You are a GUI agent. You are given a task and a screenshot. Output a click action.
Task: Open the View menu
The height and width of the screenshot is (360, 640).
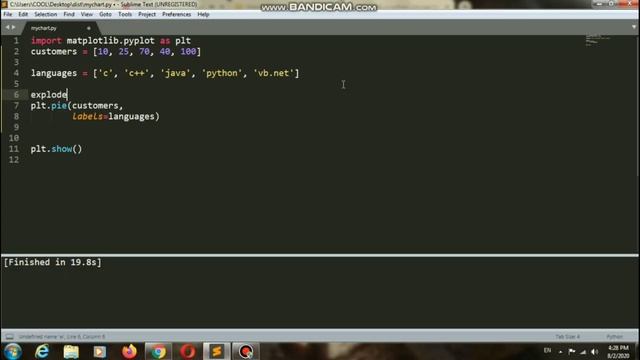pos(87,14)
